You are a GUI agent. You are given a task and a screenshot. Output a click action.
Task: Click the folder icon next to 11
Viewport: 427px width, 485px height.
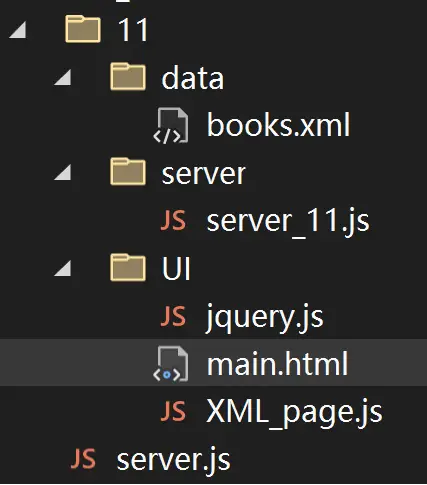[83, 29]
